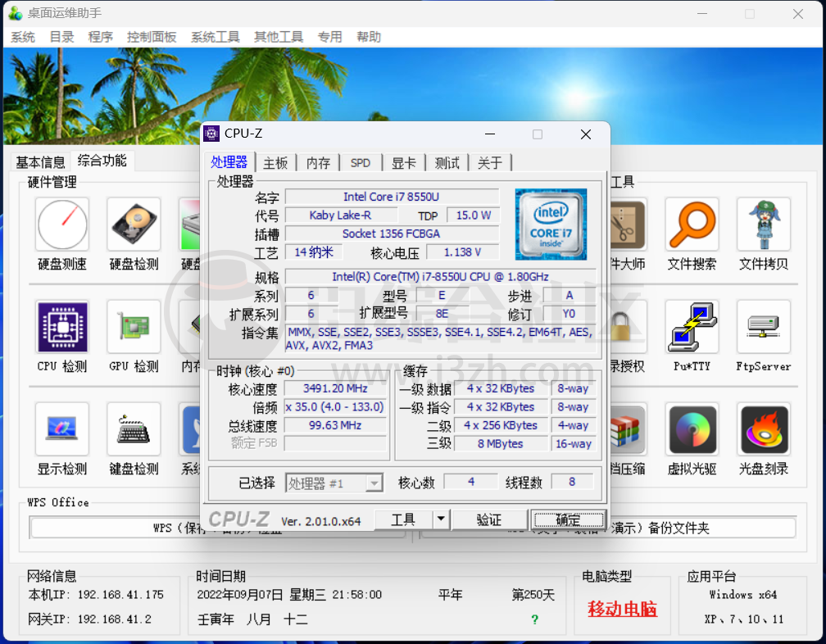Open the 硬盘测速 disk speed test tool
Viewport: 826px width, 644px height.
coord(62,224)
